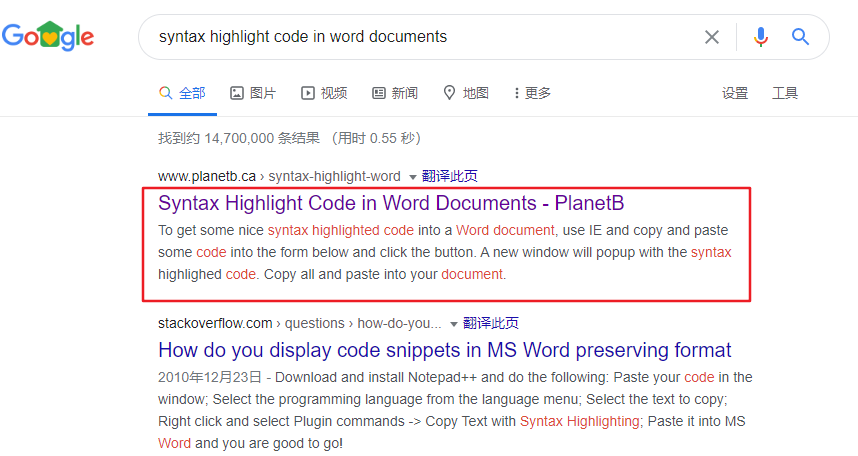This screenshot has width=858, height=456.
Task: Click the stackoverflow.com URL breadcrumb
Action: coord(300,323)
